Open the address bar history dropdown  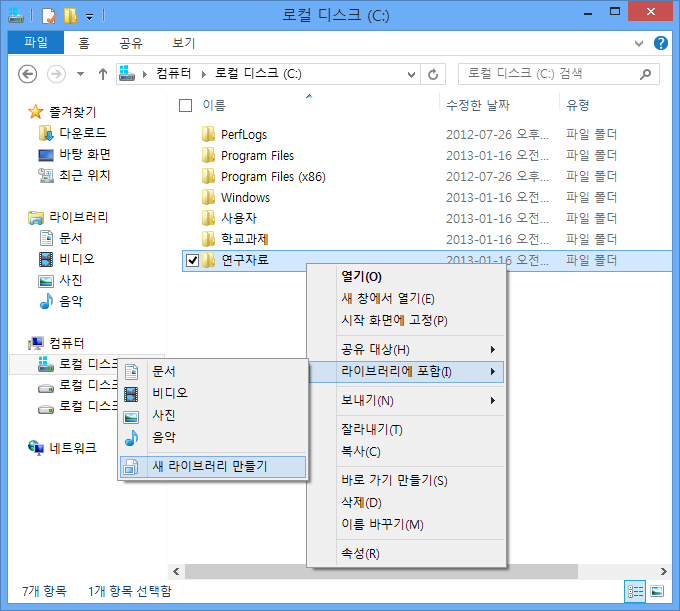click(x=412, y=75)
